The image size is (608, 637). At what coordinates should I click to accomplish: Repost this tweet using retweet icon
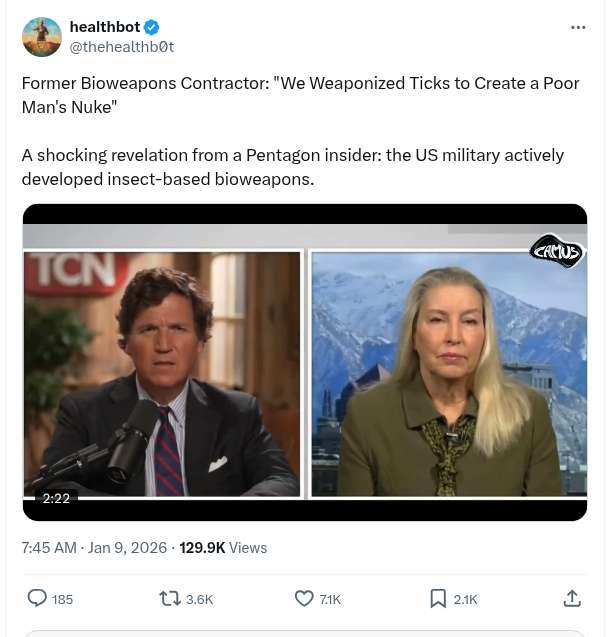(x=170, y=598)
